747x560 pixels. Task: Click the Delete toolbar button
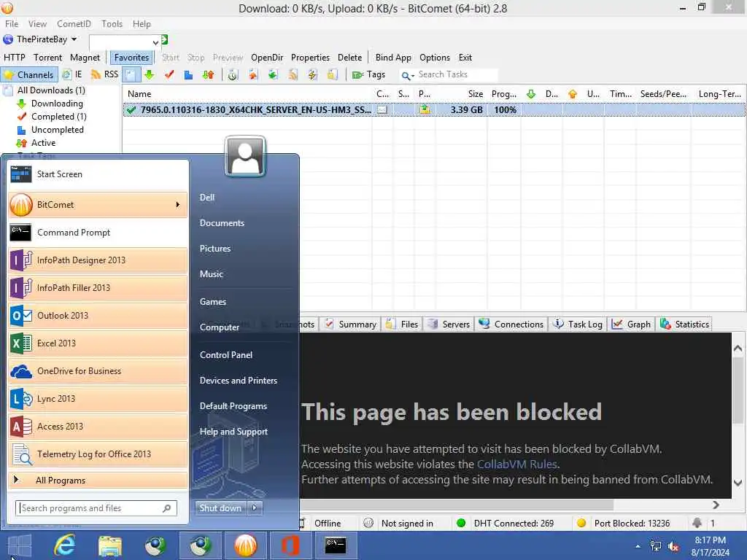(x=349, y=58)
